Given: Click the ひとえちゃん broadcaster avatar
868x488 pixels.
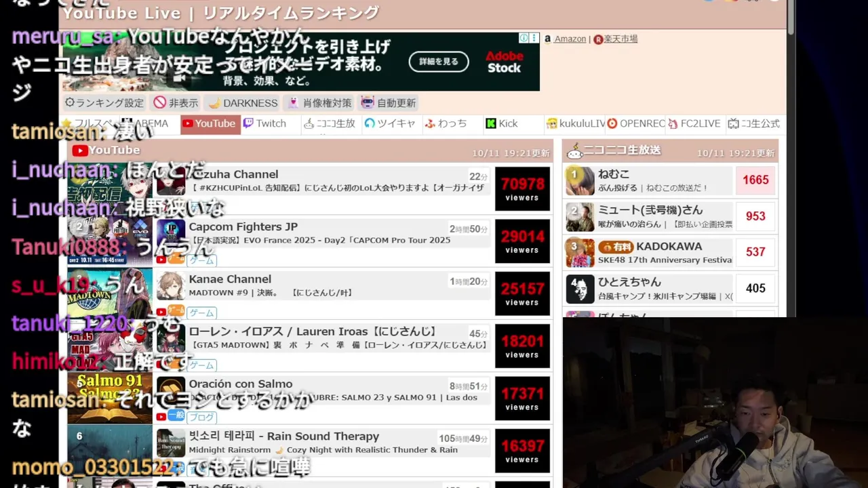Looking at the screenshot, I should [580, 289].
